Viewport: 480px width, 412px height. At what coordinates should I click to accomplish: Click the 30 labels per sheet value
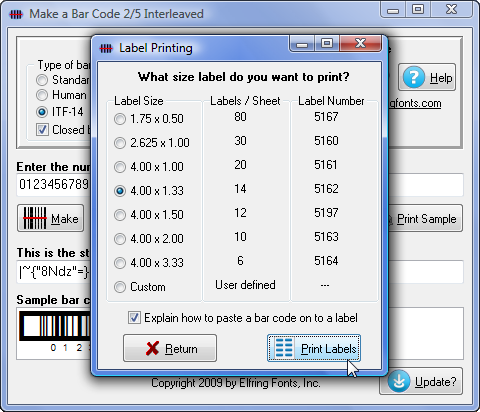click(x=240, y=141)
